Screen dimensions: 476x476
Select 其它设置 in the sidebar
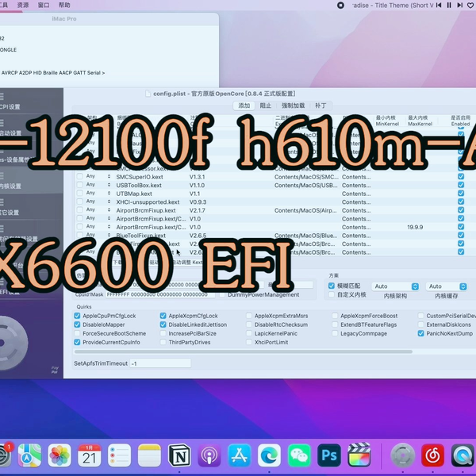tap(30, 208)
